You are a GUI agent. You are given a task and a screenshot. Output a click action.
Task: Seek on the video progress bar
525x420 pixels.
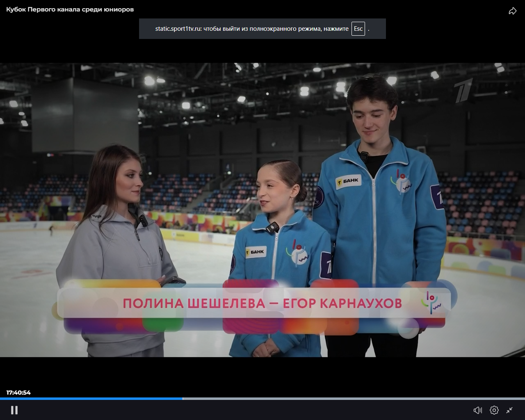click(262, 398)
